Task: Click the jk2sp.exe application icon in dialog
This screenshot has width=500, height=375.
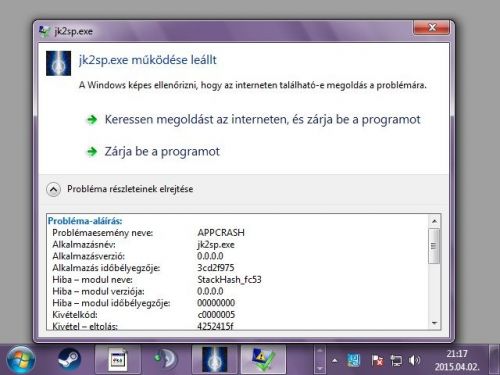Action: pos(58,63)
